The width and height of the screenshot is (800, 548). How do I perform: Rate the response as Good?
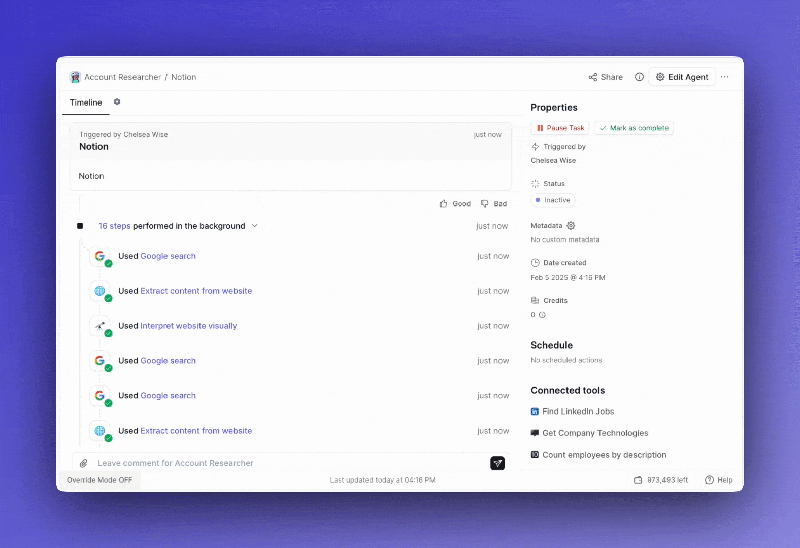(x=455, y=204)
